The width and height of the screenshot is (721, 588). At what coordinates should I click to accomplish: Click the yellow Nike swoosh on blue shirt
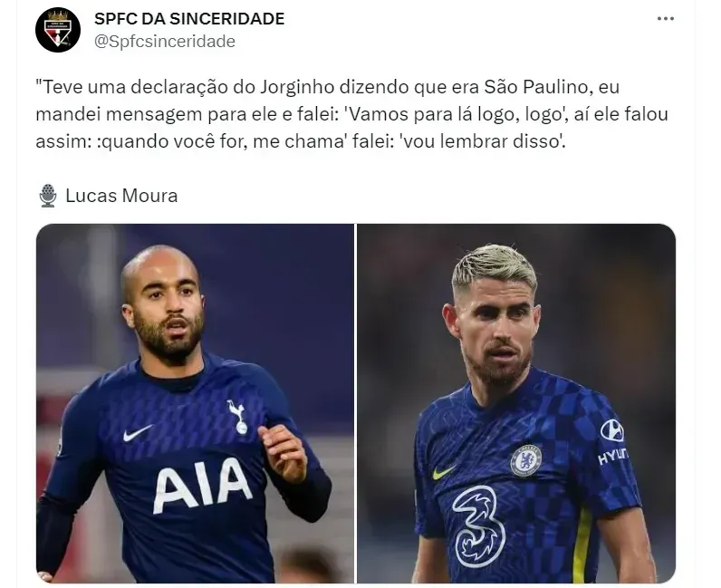coord(443,473)
